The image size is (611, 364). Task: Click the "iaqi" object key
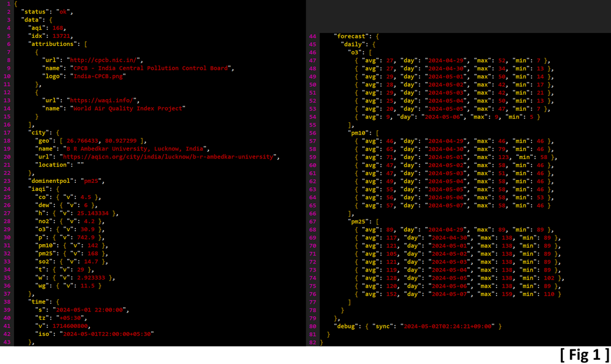pyautogui.click(x=39, y=189)
